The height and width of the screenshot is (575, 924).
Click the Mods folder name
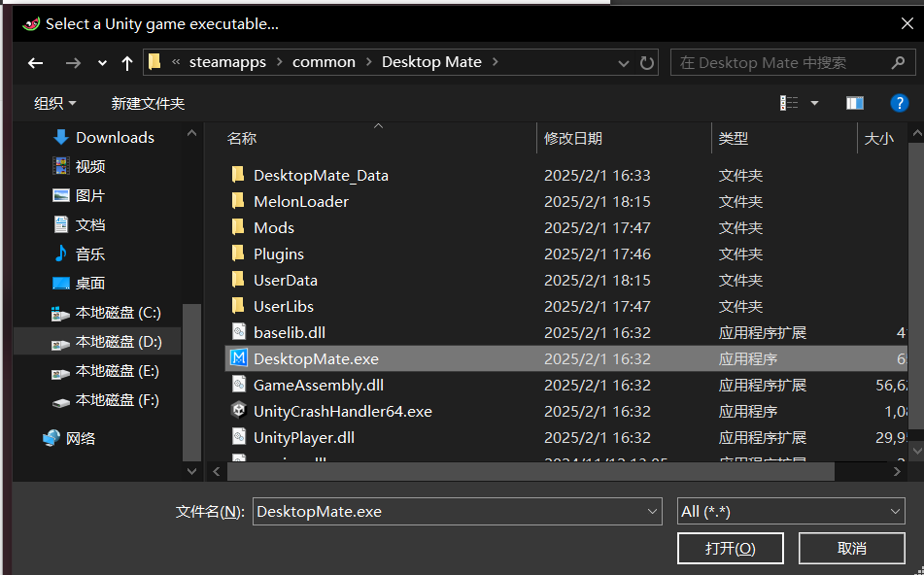274,228
